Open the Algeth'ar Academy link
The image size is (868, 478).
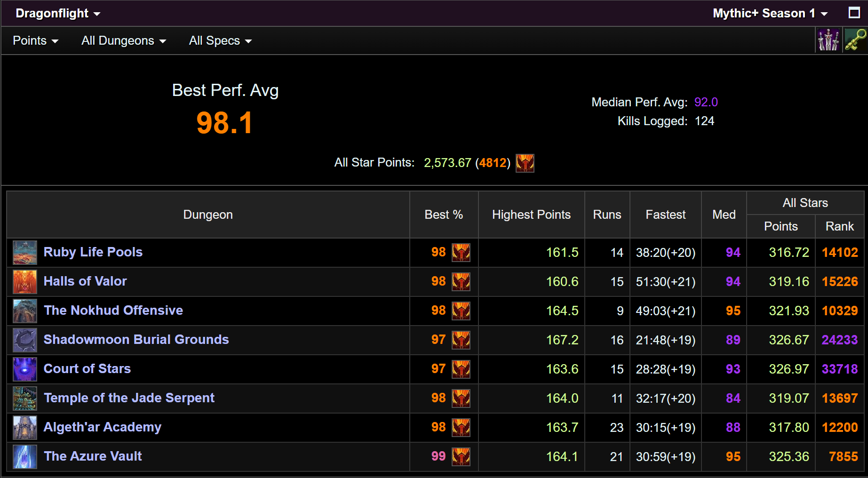click(103, 427)
